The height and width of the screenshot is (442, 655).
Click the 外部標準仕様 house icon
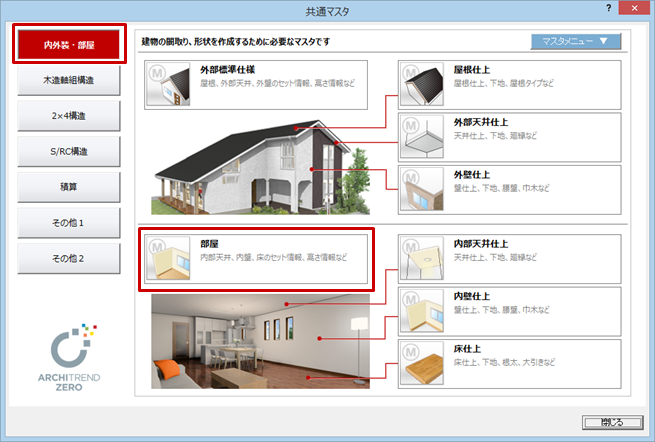coord(168,85)
